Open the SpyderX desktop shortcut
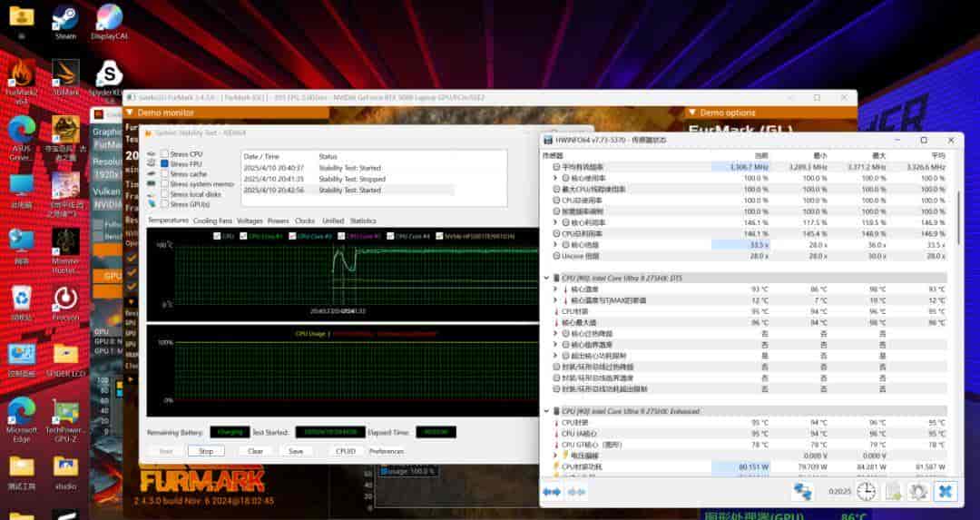 pyautogui.click(x=110, y=78)
